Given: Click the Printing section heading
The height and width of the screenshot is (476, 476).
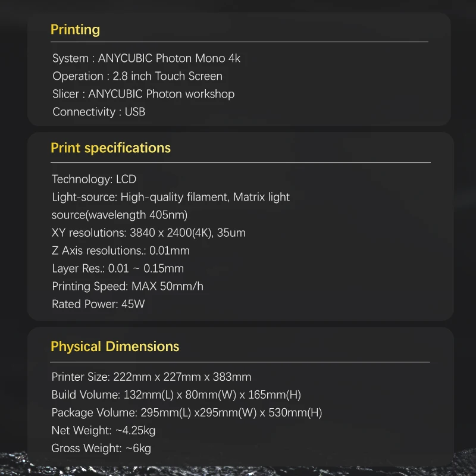Looking at the screenshot, I should point(75,30).
